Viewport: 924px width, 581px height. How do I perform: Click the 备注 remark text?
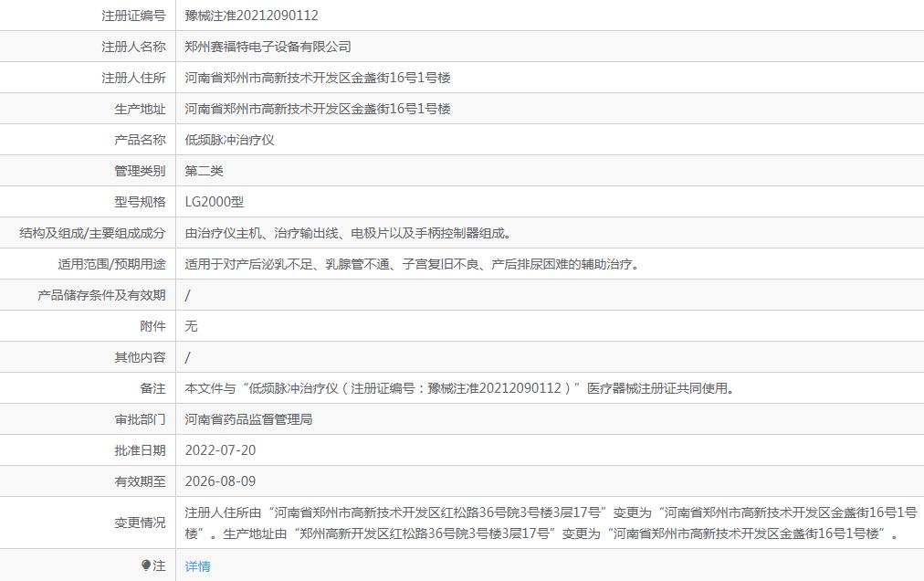[x=459, y=389]
